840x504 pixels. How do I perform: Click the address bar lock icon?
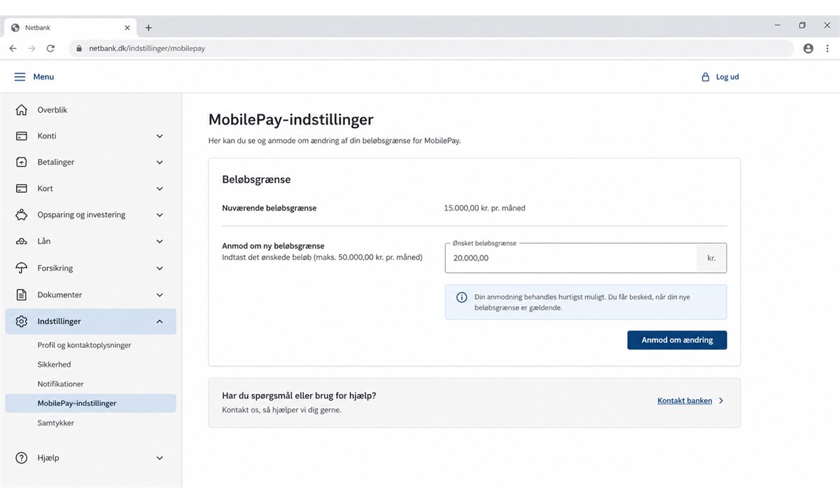(78, 48)
